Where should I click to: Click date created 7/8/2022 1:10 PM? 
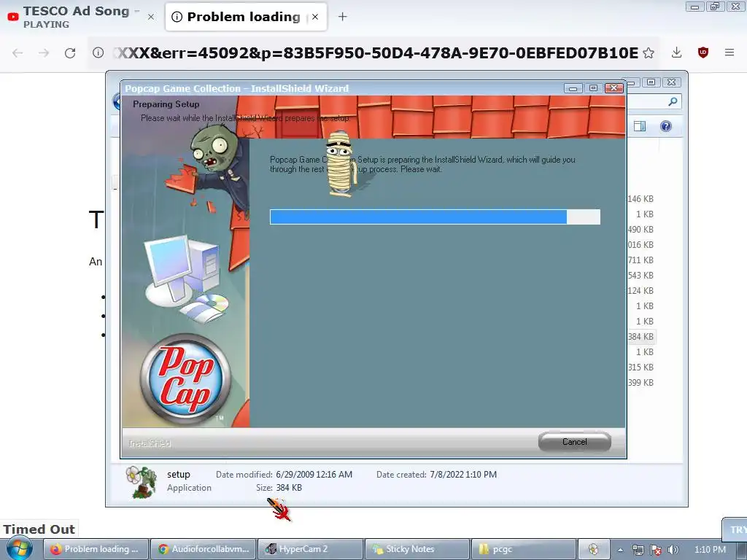pyautogui.click(x=463, y=474)
